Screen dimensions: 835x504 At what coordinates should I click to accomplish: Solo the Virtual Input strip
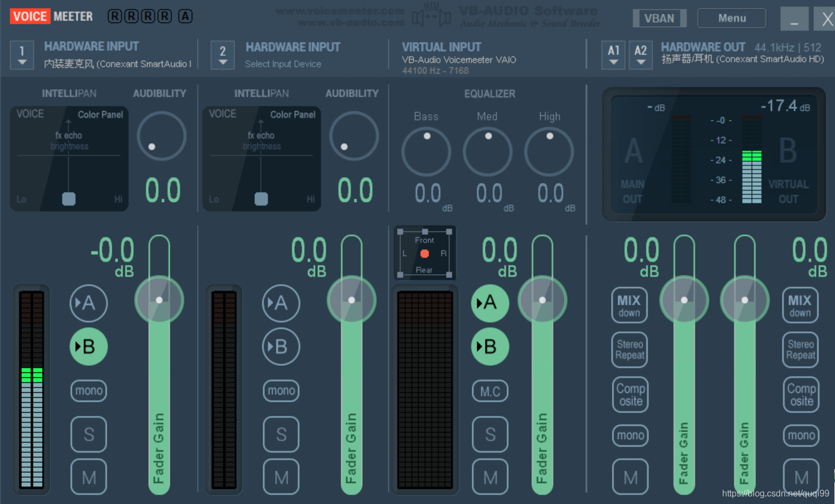(490, 434)
